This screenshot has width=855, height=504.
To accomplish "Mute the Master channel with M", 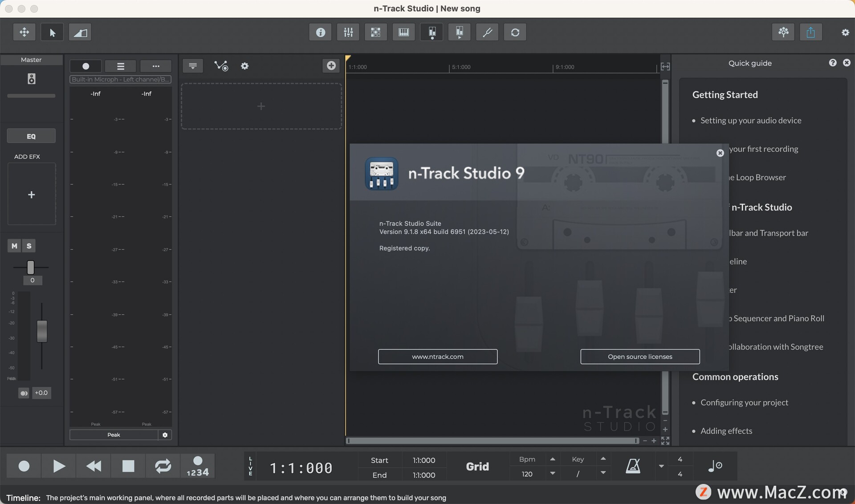I will pos(14,246).
